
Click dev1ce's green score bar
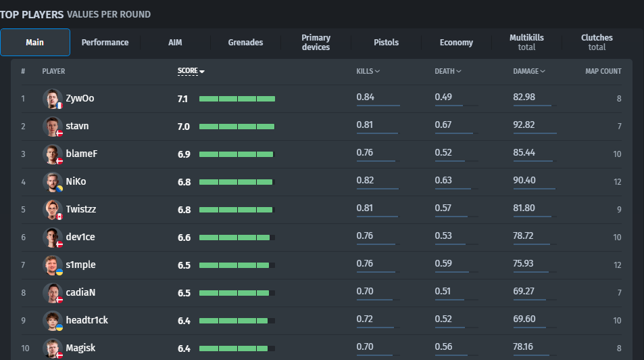point(237,238)
